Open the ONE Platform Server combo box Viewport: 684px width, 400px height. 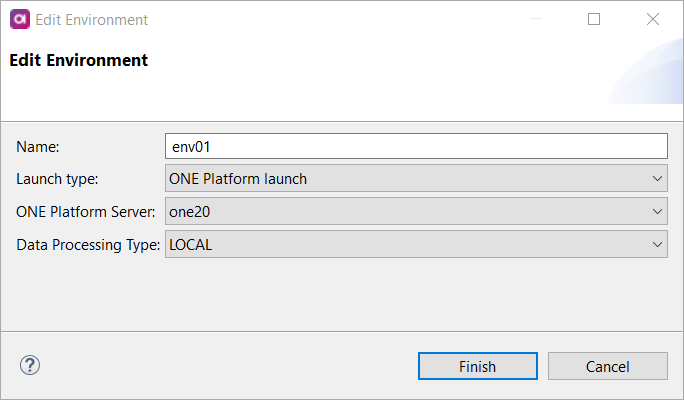coord(416,212)
